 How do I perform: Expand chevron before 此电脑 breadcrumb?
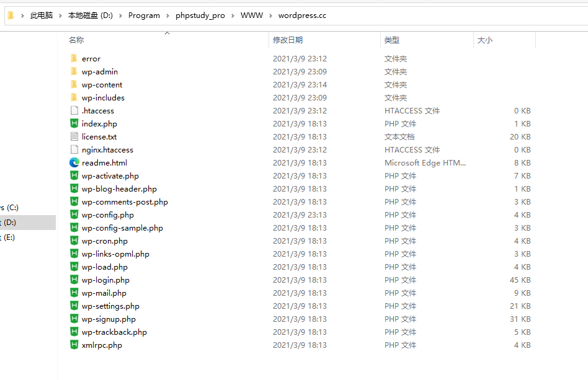[22, 15]
